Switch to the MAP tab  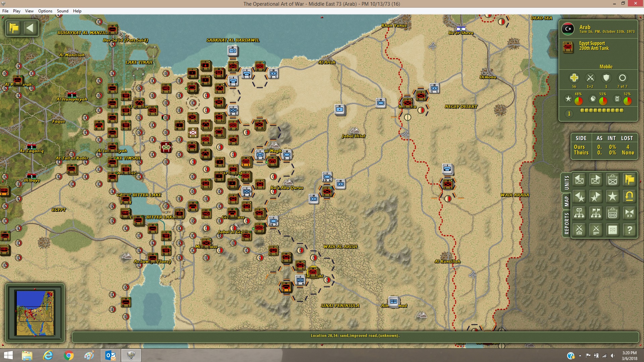tap(567, 201)
